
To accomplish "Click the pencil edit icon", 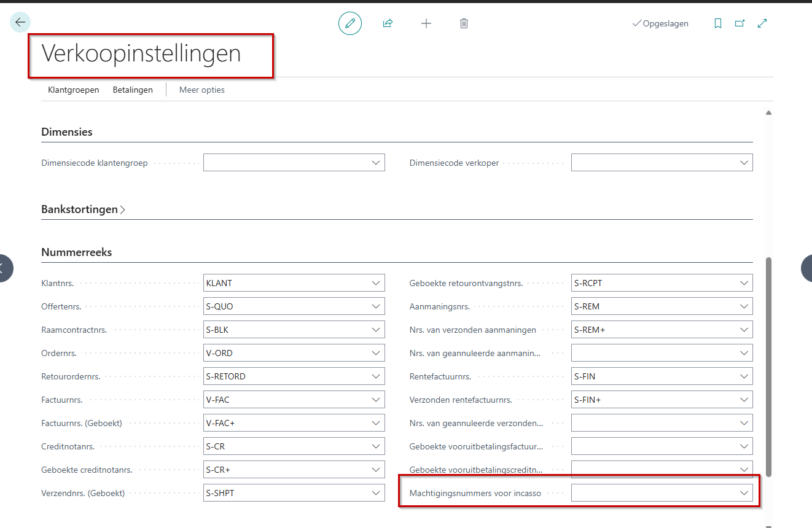I will (x=350, y=23).
